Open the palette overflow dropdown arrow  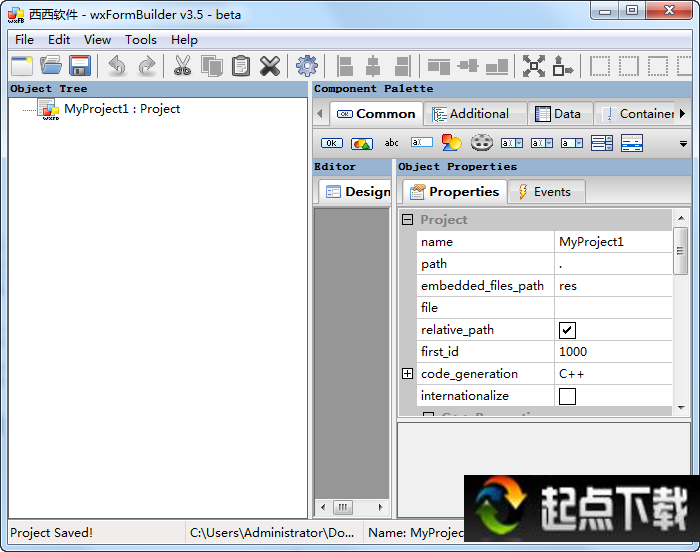(x=683, y=144)
